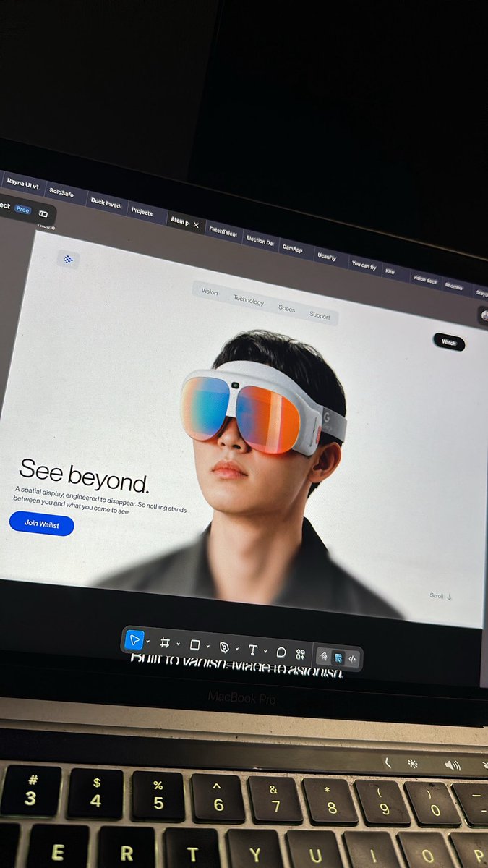Select the Frame tool
488x868 pixels.
[x=165, y=642]
